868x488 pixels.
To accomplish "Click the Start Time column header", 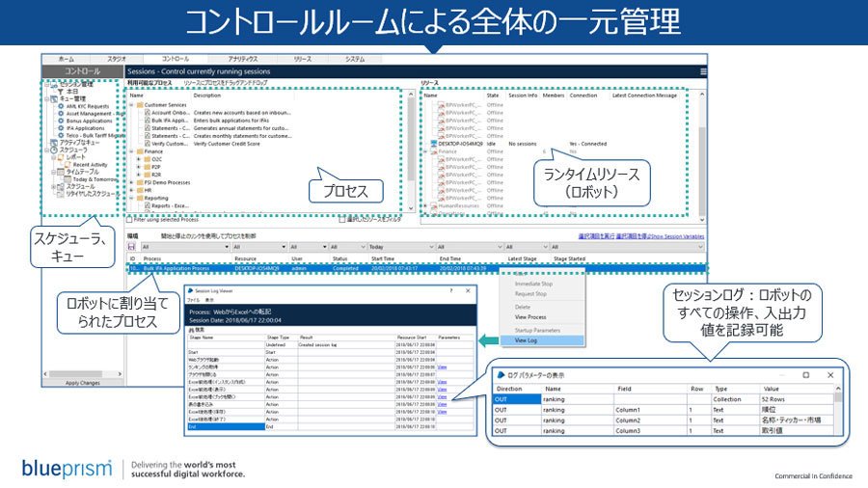I will click(383, 258).
